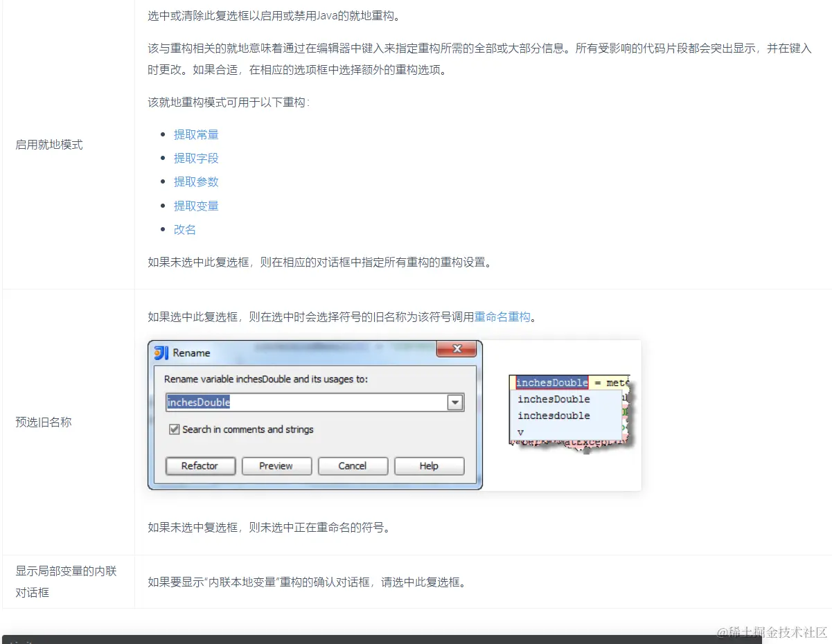Viewport: 832px width, 644px height.
Task: Click the 启用就地模式 row label
Action: point(49,145)
